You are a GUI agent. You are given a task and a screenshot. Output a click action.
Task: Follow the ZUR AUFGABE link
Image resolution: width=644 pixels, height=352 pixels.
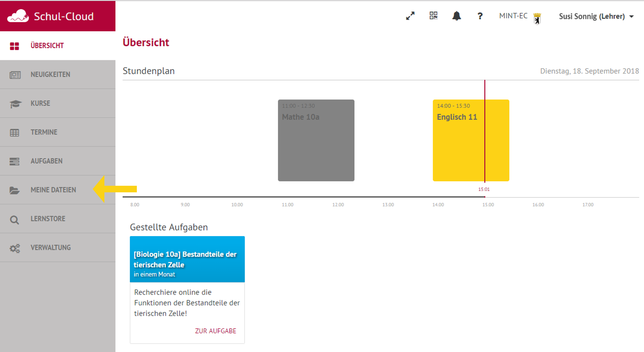pos(215,331)
